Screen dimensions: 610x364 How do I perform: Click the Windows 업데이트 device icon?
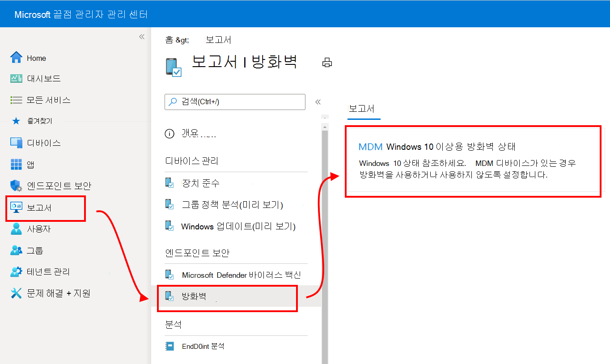(169, 226)
